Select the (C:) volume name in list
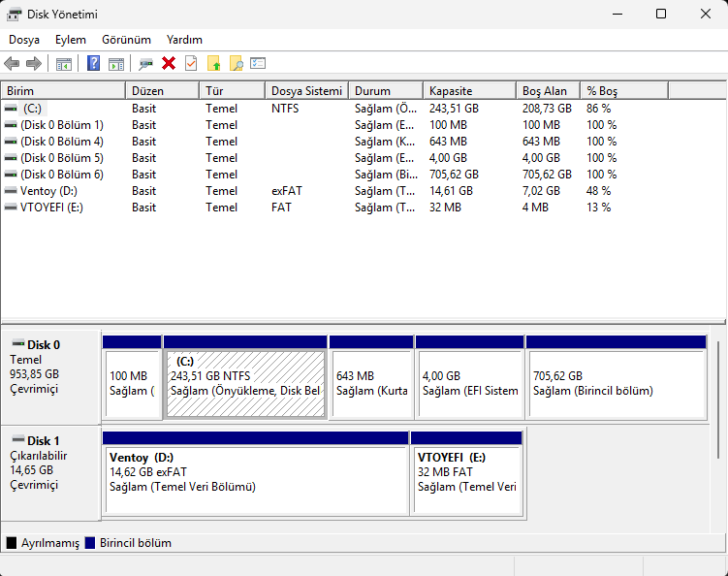Screen dimensions: 728x576 tap(33, 109)
